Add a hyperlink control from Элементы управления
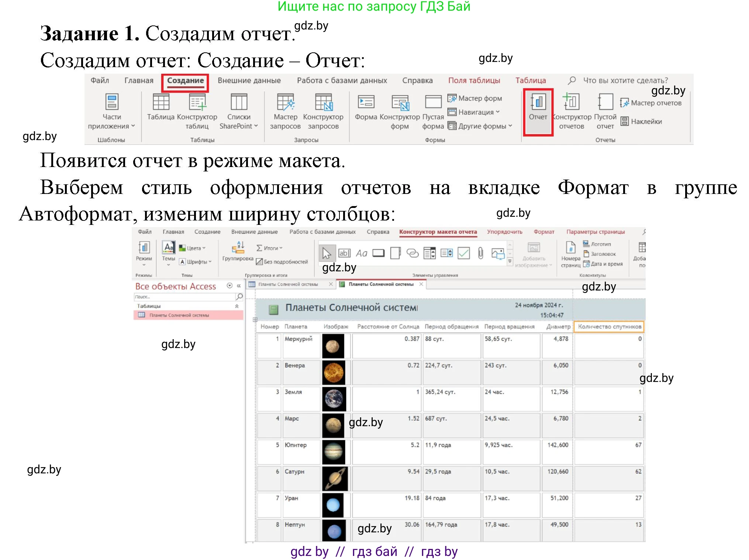Screen dimensions: 749x560 [412, 253]
